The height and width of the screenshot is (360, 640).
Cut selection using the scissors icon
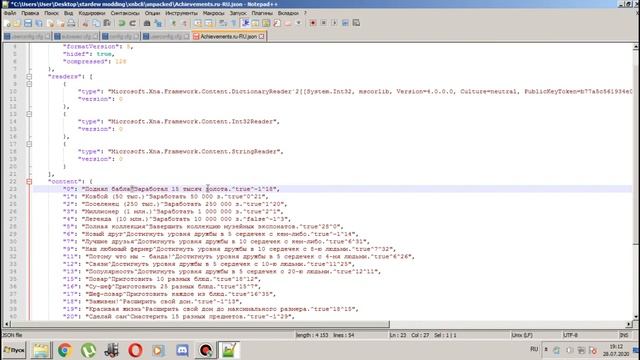coord(85,23)
